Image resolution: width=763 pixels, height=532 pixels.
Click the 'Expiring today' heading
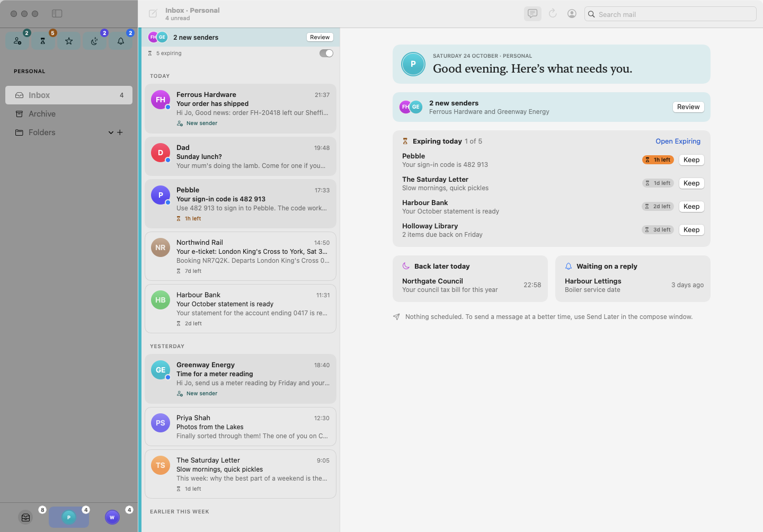(437, 141)
